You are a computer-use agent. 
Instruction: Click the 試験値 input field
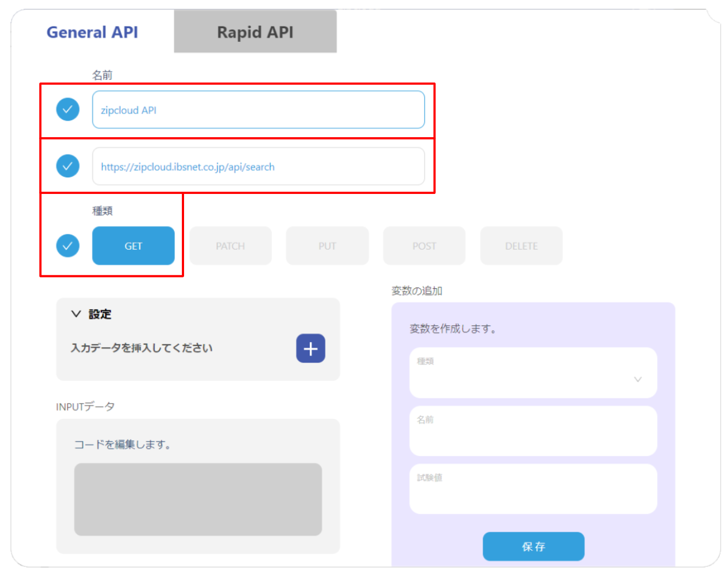(x=533, y=489)
